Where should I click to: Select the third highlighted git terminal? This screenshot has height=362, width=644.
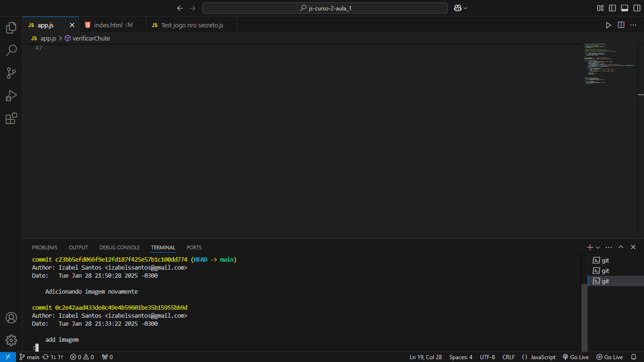(616, 281)
